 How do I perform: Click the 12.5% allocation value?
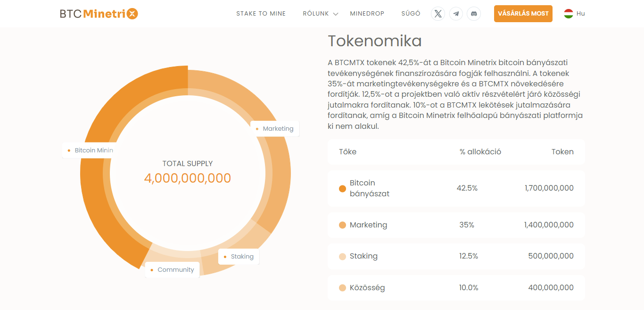click(x=469, y=256)
